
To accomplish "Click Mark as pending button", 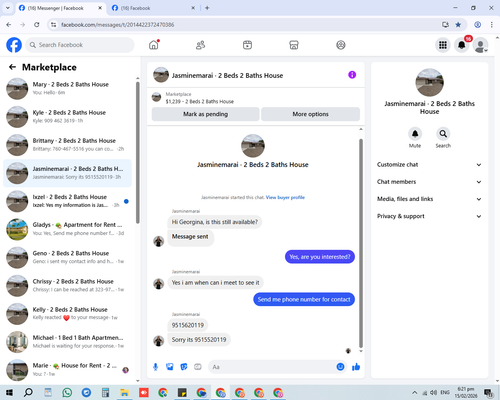I will 205,114.
